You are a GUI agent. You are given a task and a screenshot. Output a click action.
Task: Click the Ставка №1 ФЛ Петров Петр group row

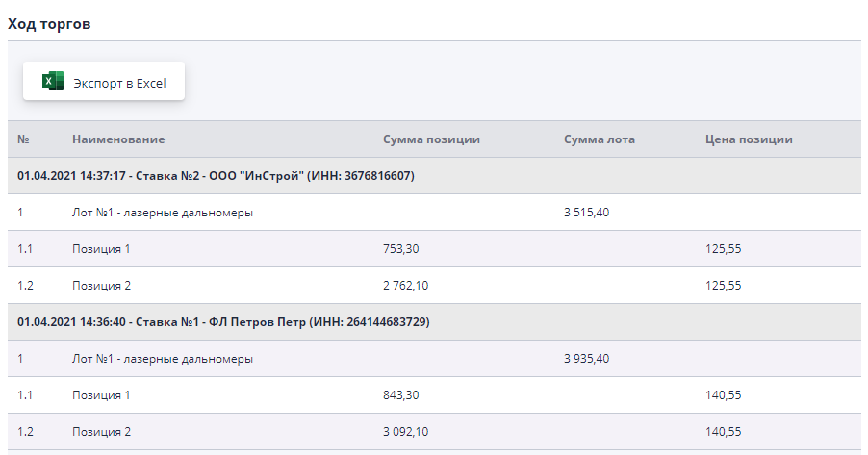click(223, 322)
